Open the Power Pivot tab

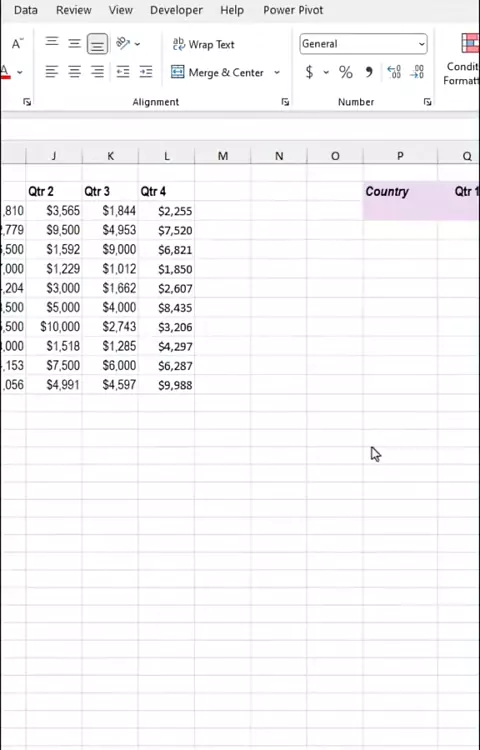293,10
